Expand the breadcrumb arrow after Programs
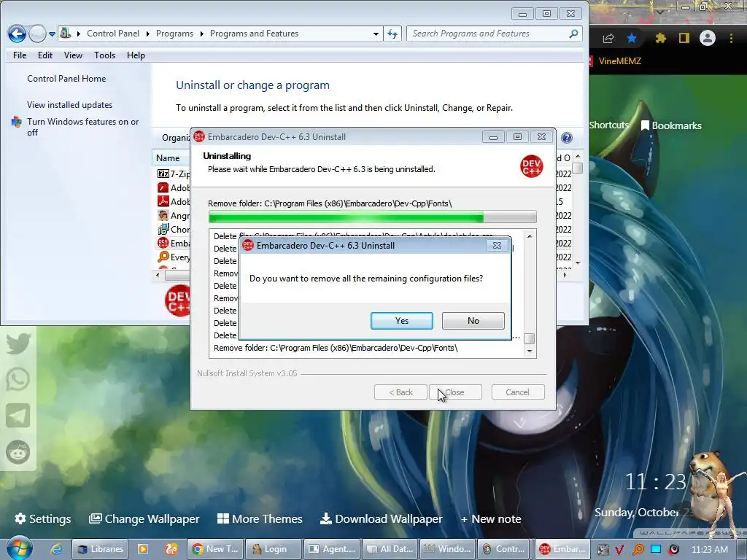747x560 pixels. (201, 34)
